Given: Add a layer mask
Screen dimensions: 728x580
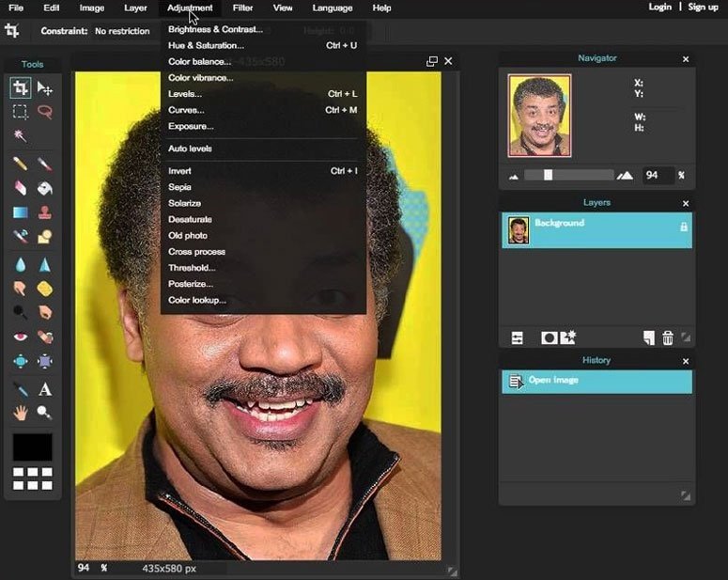Looking at the screenshot, I should 550,337.
